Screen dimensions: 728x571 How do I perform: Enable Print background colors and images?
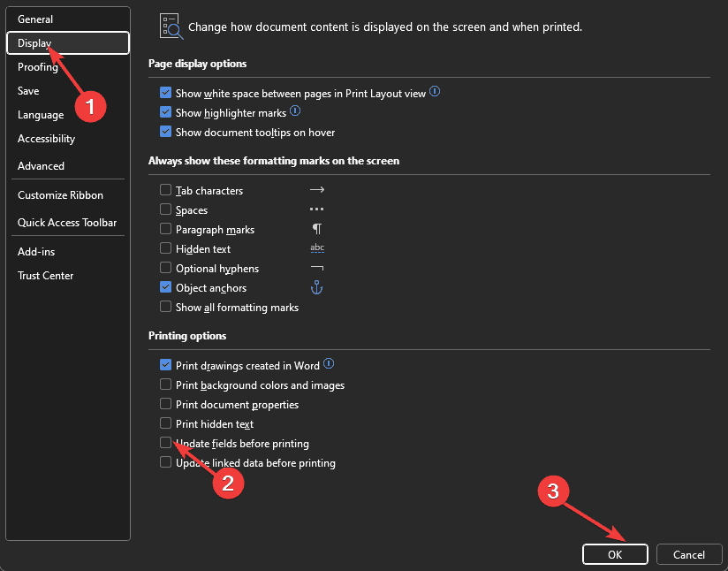click(165, 384)
